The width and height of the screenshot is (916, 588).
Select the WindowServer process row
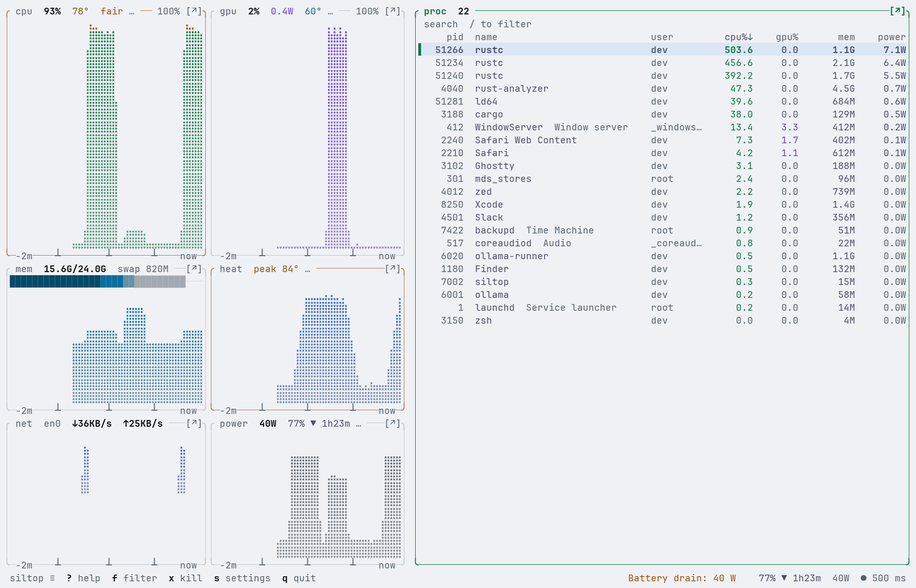pos(662,127)
